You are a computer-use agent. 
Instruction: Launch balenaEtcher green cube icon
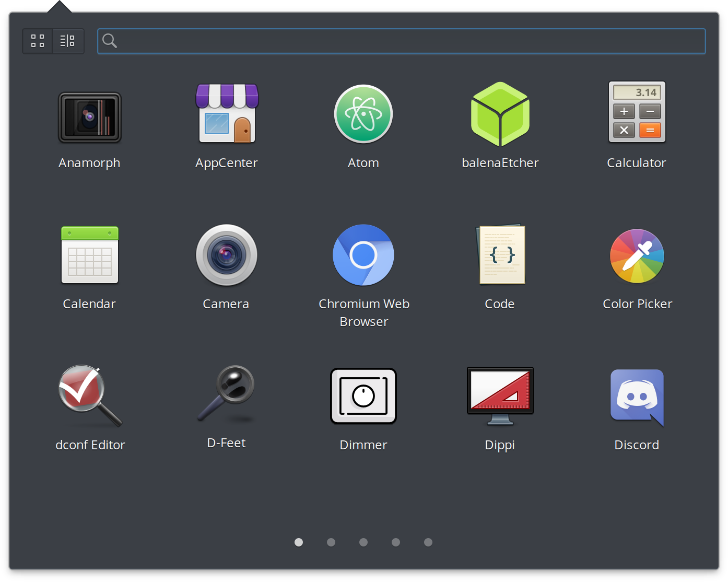point(500,114)
